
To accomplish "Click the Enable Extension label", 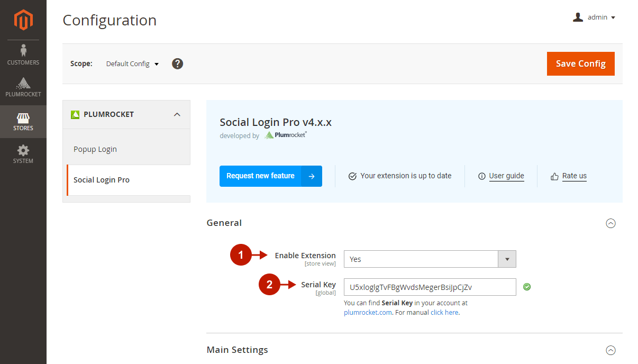I will tap(305, 256).
